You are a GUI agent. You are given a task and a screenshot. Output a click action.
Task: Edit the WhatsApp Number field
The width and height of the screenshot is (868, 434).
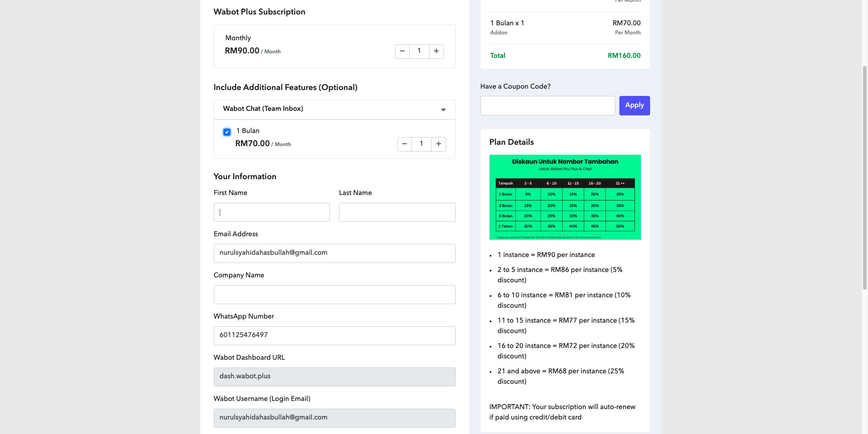click(x=335, y=336)
